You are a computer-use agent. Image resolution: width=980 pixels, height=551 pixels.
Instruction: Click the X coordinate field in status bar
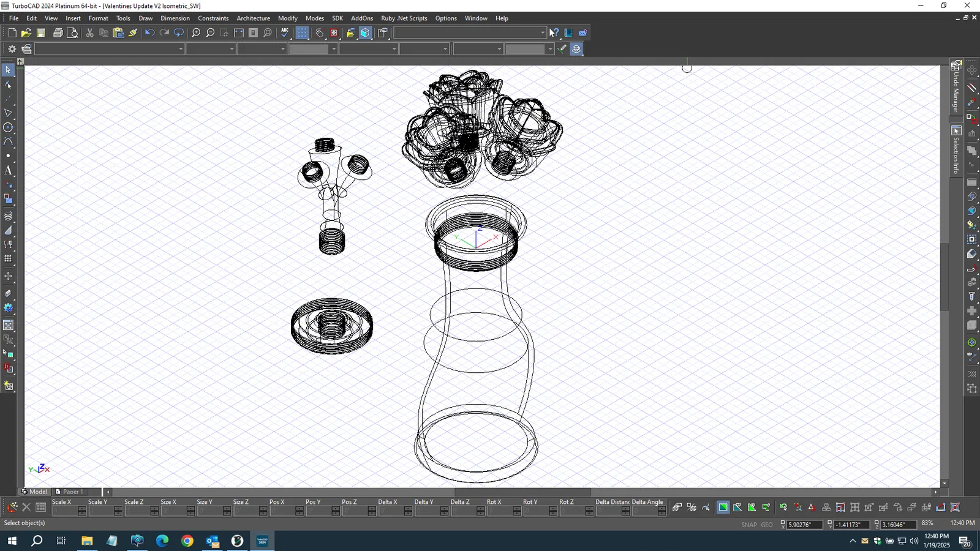click(x=803, y=525)
